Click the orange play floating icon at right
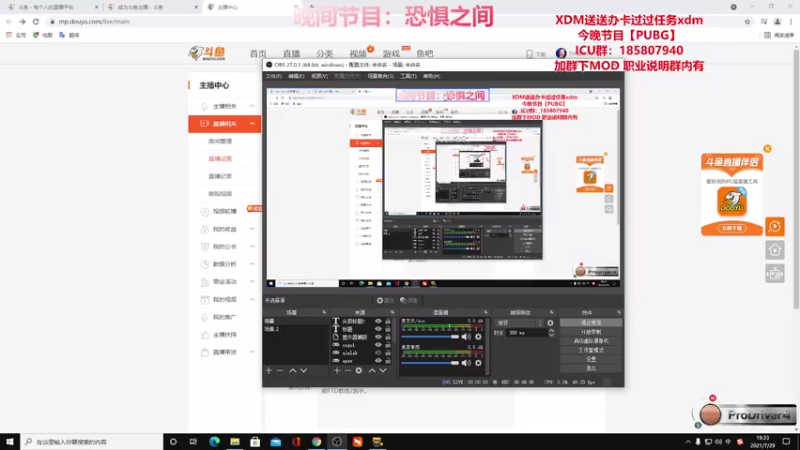Screen dimensions: 800x450 pos(774,227)
